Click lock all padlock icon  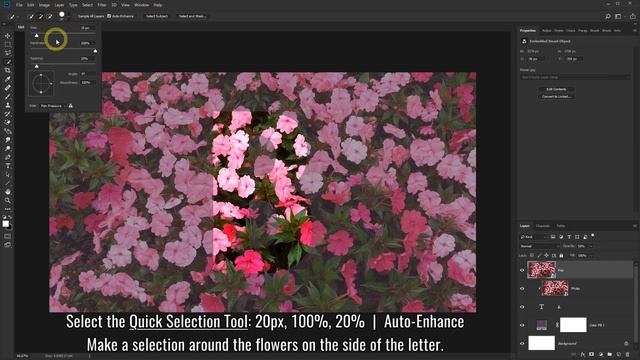[x=561, y=256]
